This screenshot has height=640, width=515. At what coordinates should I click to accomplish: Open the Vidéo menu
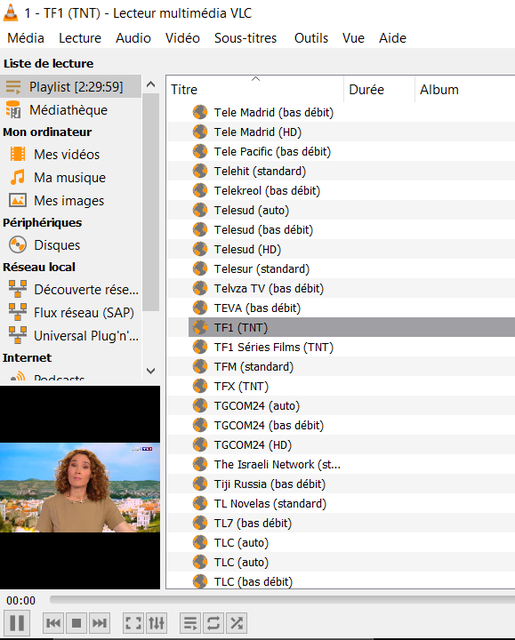[182, 38]
